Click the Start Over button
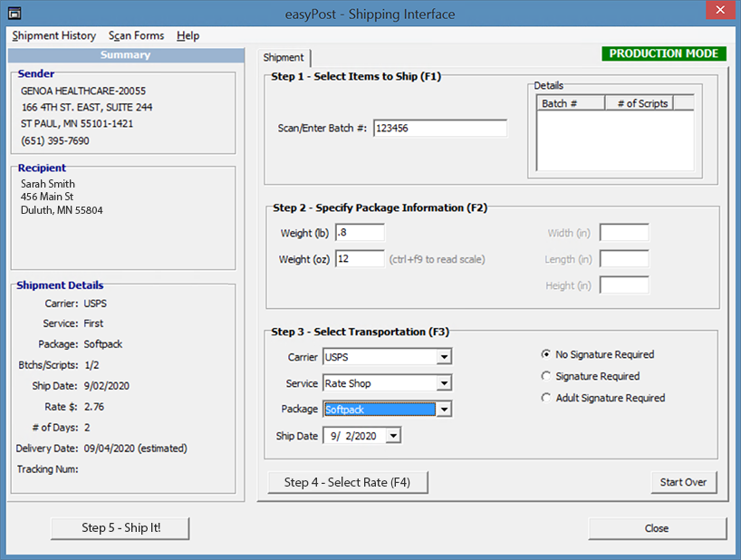 683,482
